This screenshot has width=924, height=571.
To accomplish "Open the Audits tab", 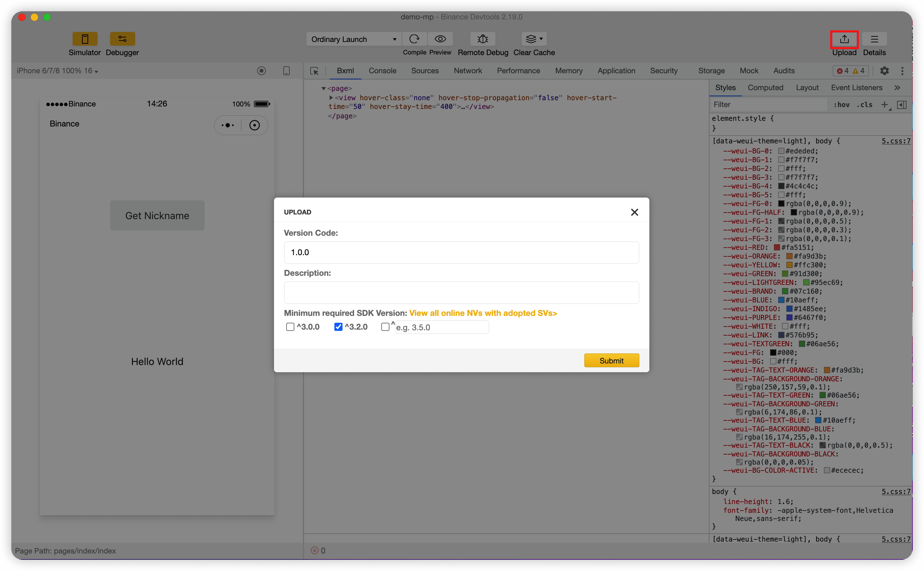I will click(x=784, y=71).
